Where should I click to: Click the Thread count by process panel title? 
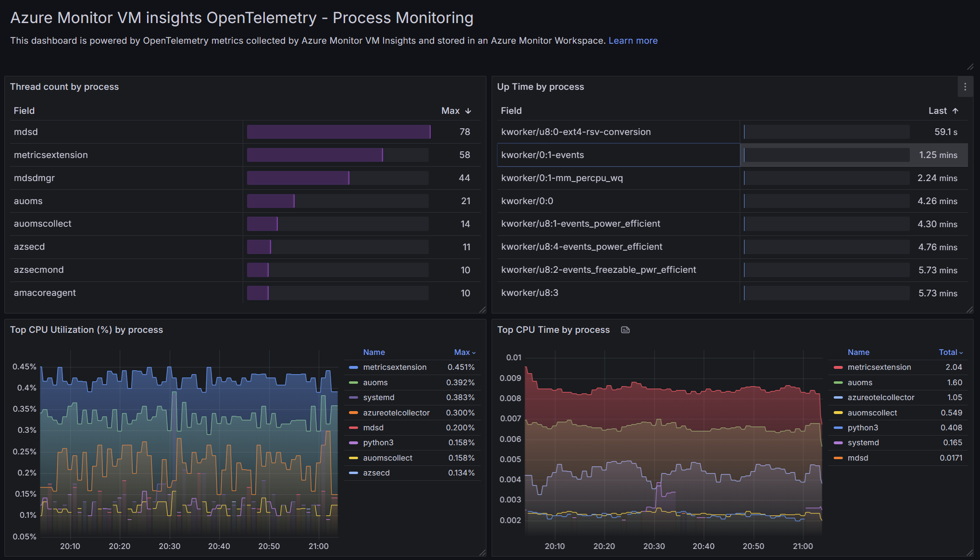(x=64, y=87)
